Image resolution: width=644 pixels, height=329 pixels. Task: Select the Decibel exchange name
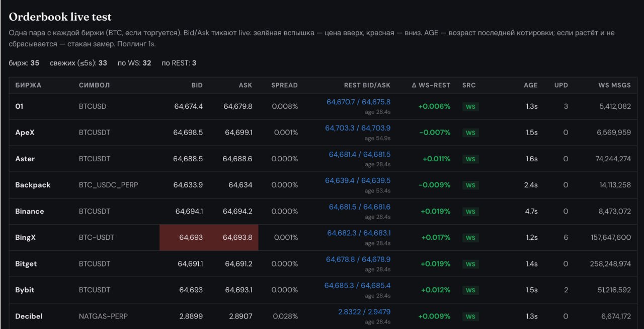tap(29, 316)
